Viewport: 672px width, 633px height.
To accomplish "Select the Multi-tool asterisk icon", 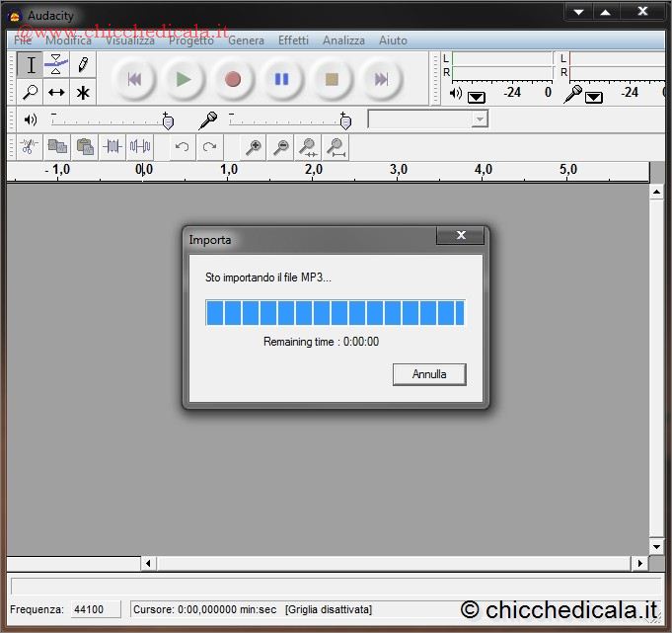I will 83,93.
